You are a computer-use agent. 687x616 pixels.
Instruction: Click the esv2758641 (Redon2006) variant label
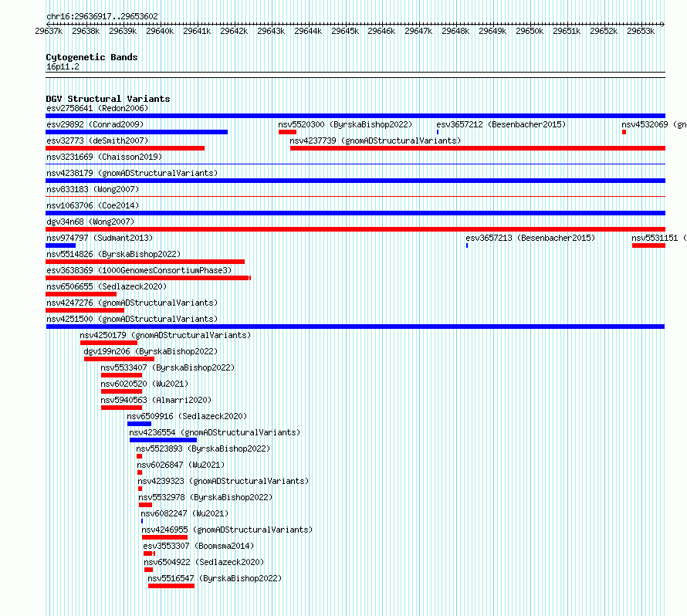(x=97, y=108)
